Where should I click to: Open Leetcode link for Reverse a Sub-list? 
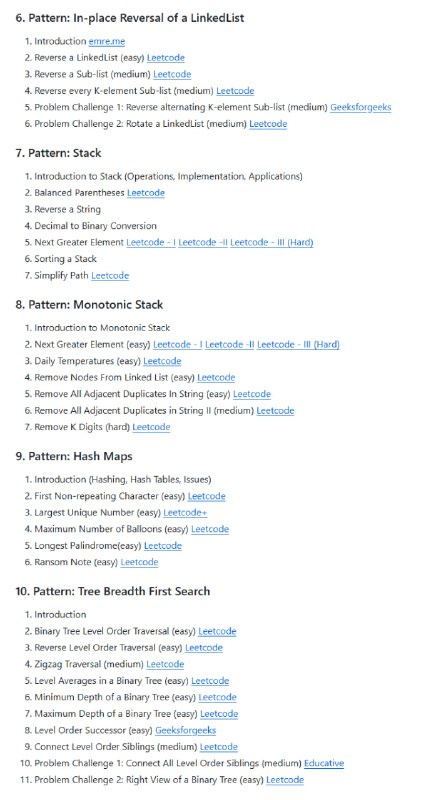pos(172,74)
